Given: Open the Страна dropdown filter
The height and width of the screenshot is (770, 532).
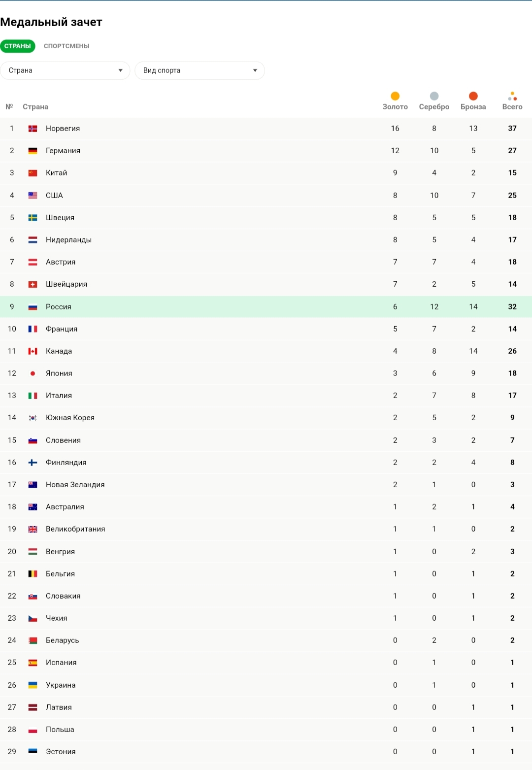Looking at the screenshot, I should [x=65, y=70].
